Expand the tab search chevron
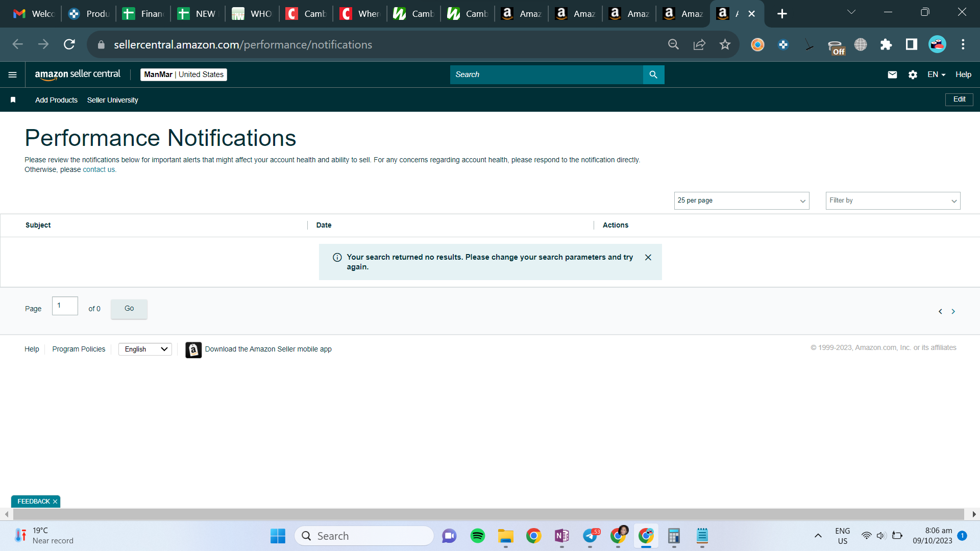Image resolution: width=980 pixels, height=551 pixels. click(851, 12)
